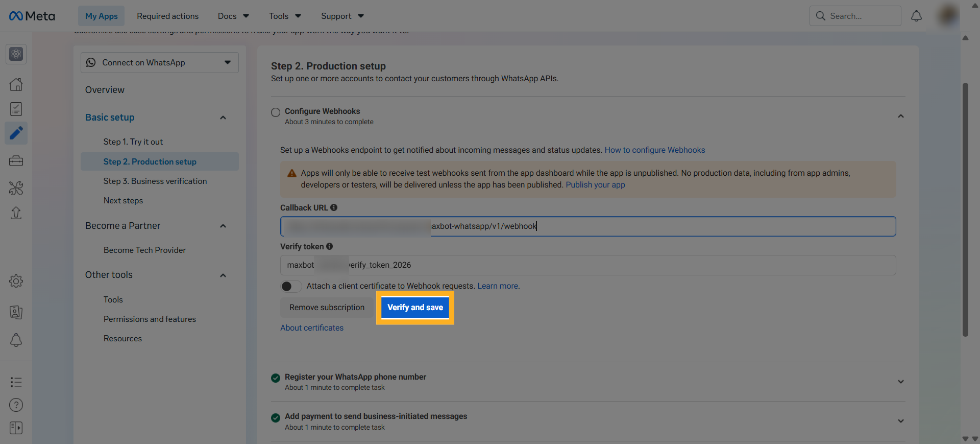The image size is (980, 444).
Task: Open the Docs dropdown menu
Action: tap(234, 16)
